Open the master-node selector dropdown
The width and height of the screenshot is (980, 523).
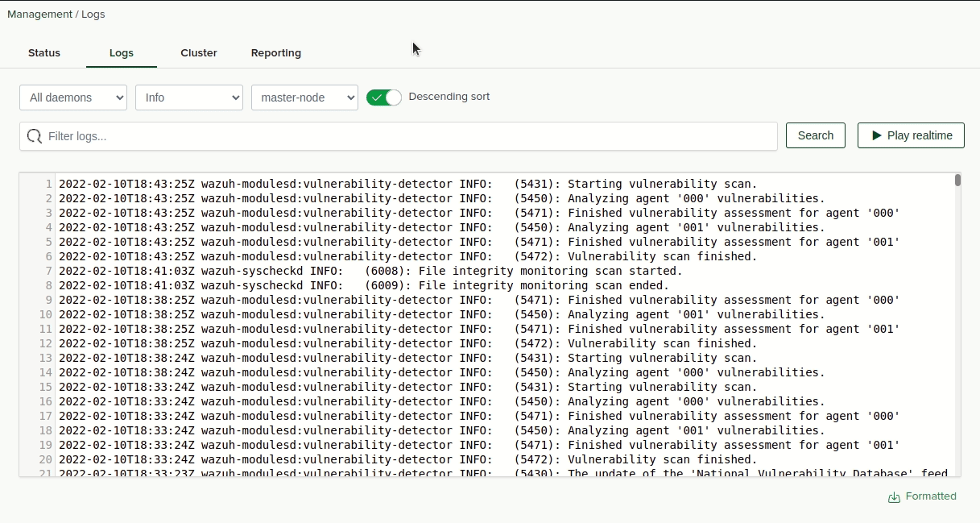(x=304, y=97)
